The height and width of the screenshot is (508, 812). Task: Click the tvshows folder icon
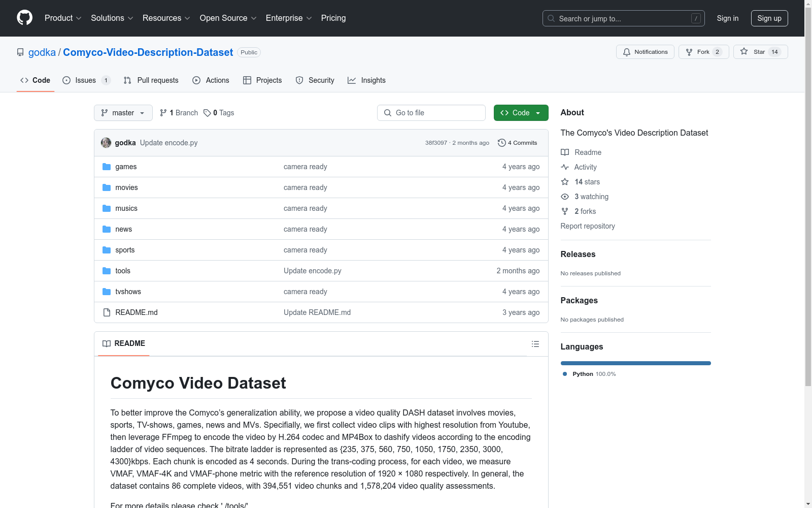point(107,292)
